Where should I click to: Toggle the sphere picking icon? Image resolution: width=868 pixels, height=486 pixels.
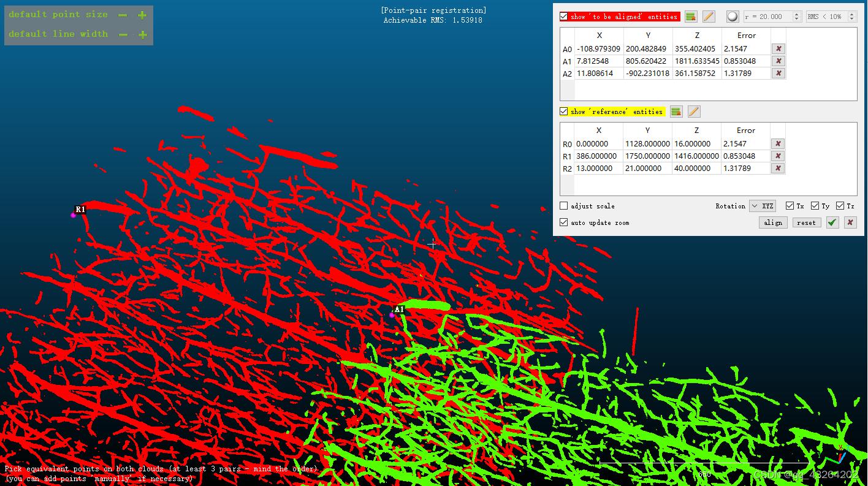tap(733, 17)
